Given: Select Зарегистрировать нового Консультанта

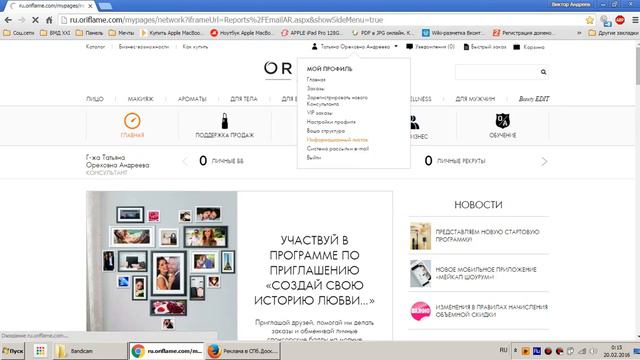Looking at the screenshot, I should pyautogui.click(x=337, y=101).
